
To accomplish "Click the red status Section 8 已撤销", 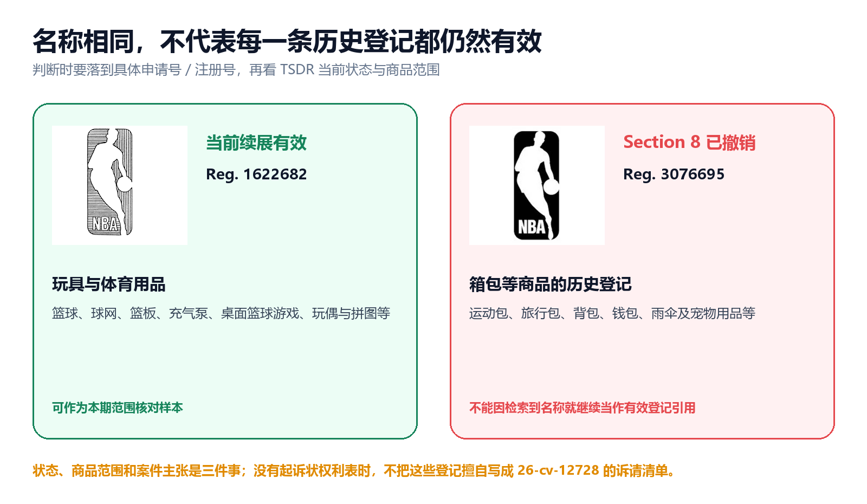I will (x=689, y=143).
